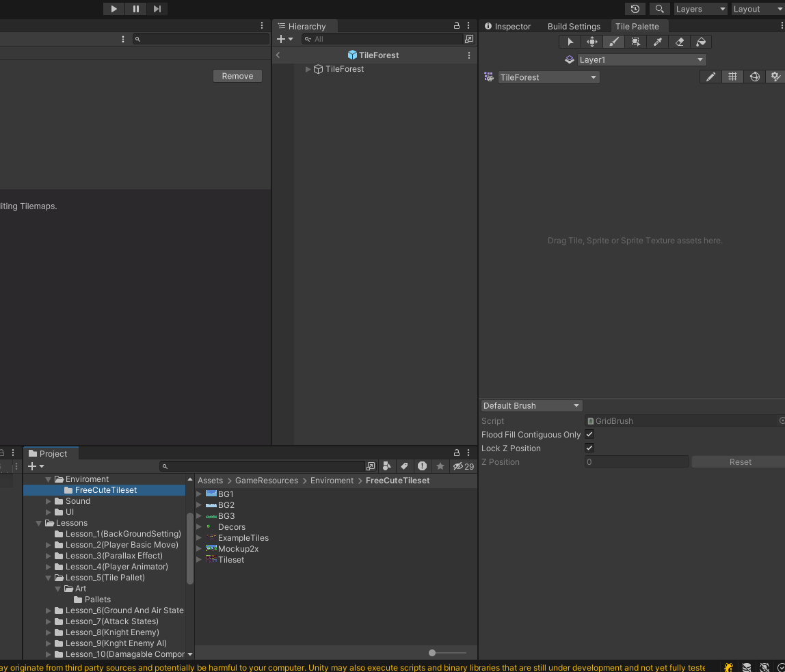Open Hierarchy create plus dropdown
This screenshot has width=785, height=672.
tap(285, 39)
